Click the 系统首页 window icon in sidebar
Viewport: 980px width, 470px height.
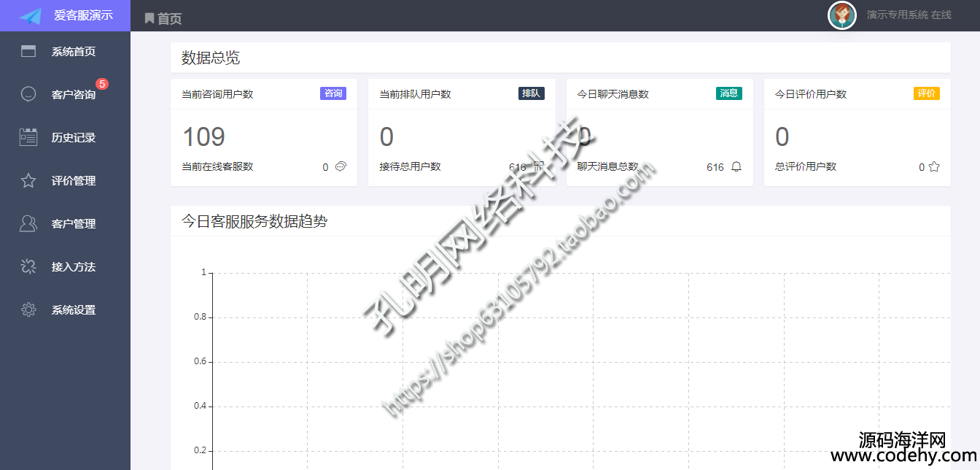point(28,51)
